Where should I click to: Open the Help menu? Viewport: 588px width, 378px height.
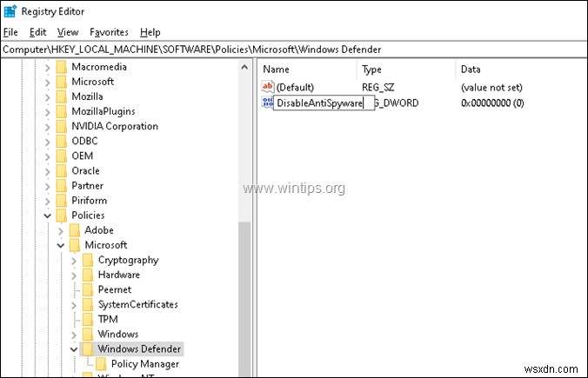pyautogui.click(x=150, y=33)
